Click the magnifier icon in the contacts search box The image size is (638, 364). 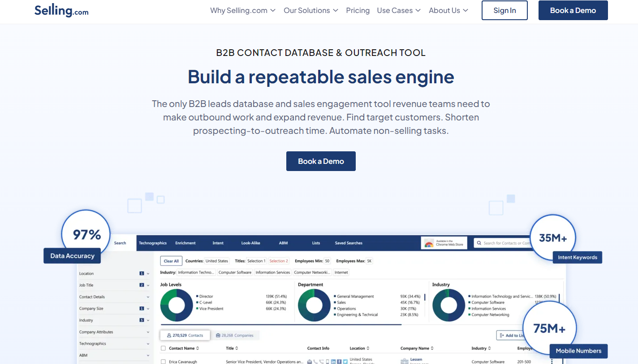pos(479,243)
